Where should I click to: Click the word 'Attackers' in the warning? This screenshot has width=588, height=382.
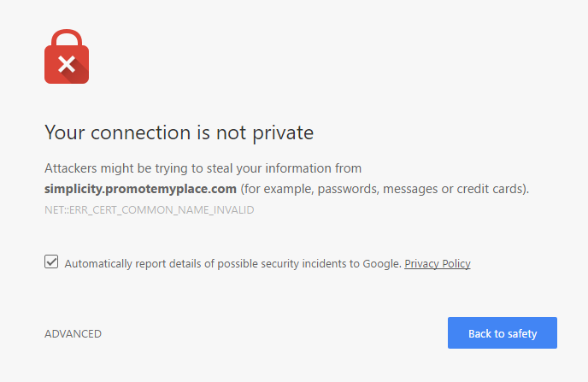click(x=73, y=168)
